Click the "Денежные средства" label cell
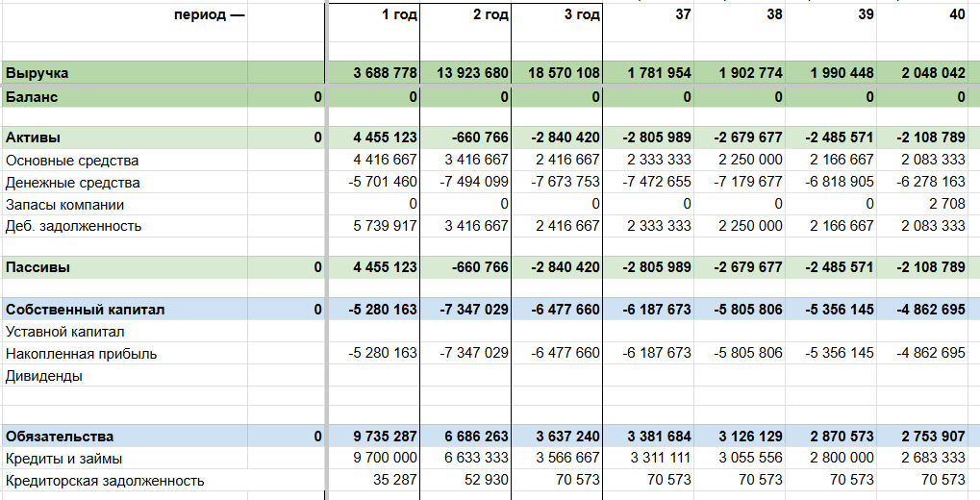 (x=73, y=183)
